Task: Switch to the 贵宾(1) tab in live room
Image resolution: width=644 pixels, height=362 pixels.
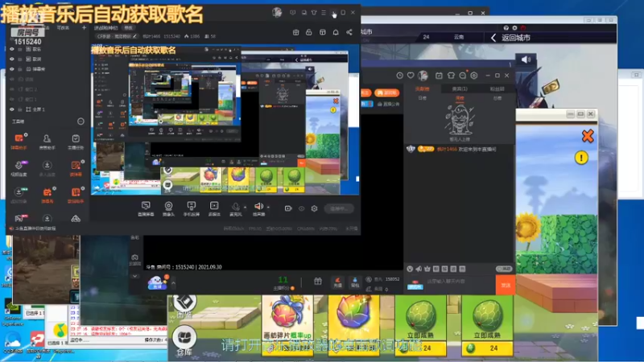Action: [460, 88]
